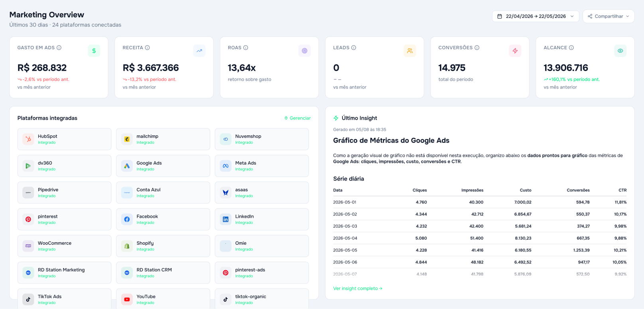
Task: Click the Google Ads logo icon
Action: [x=127, y=166]
